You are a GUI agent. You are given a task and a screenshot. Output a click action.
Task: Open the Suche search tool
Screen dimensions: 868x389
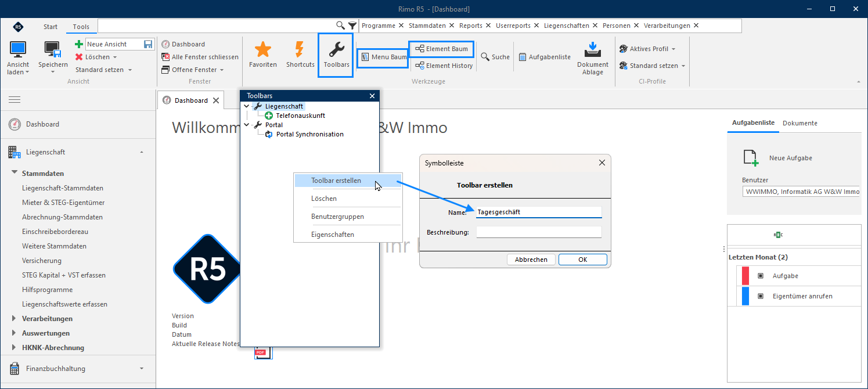coord(495,57)
